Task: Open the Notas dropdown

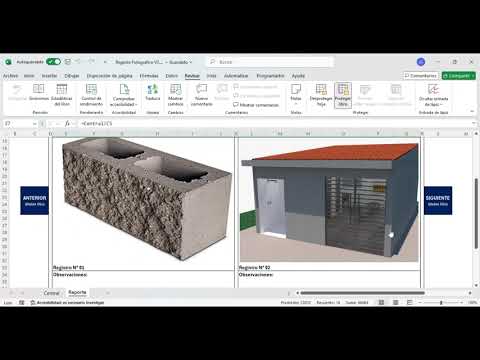Action: (x=296, y=94)
